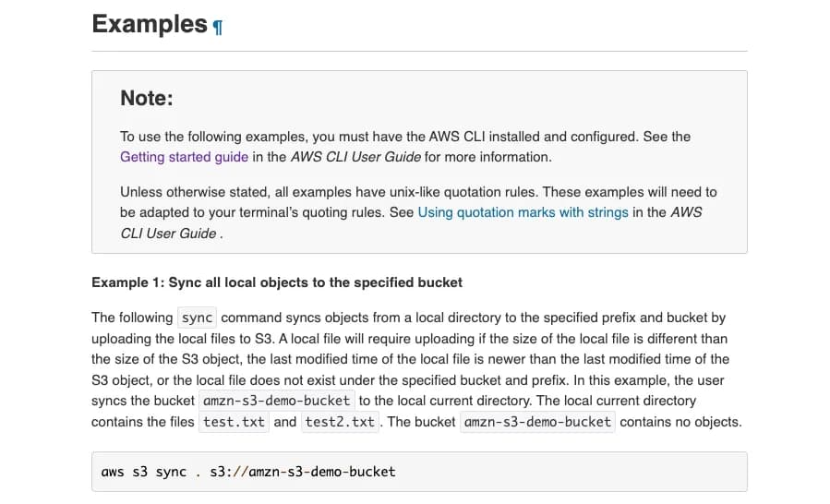The height and width of the screenshot is (504, 830).
Task: Click the Note: heading in the box
Action: click(x=147, y=98)
